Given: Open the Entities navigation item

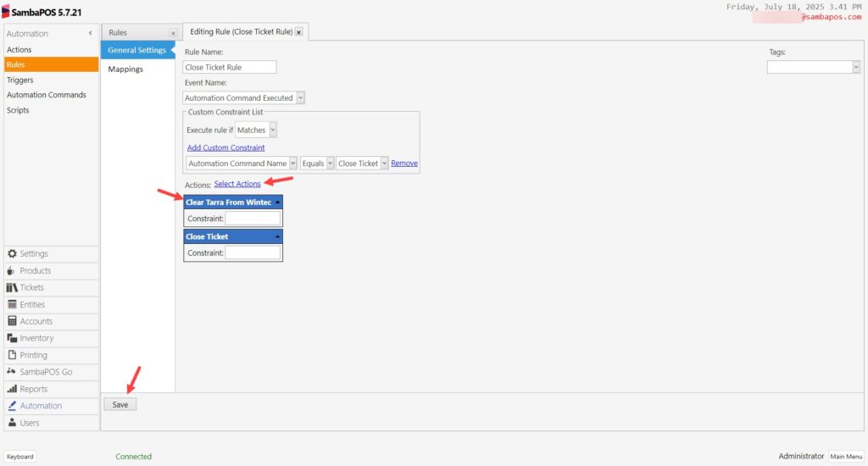Looking at the screenshot, I should (x=52, y=304).
